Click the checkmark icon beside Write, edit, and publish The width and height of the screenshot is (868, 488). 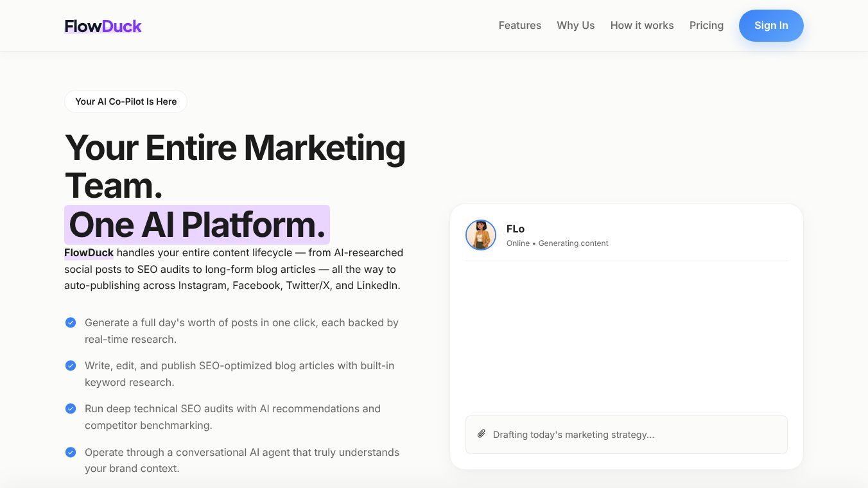tap(71, 365)
